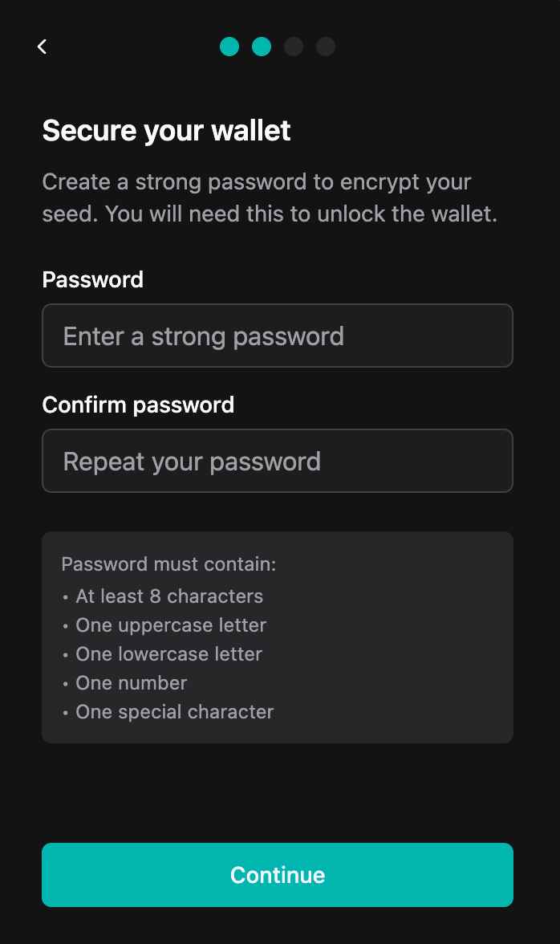Click the second teal progress dot
Viewport: 560px width, 944px height.
point(262,47)
